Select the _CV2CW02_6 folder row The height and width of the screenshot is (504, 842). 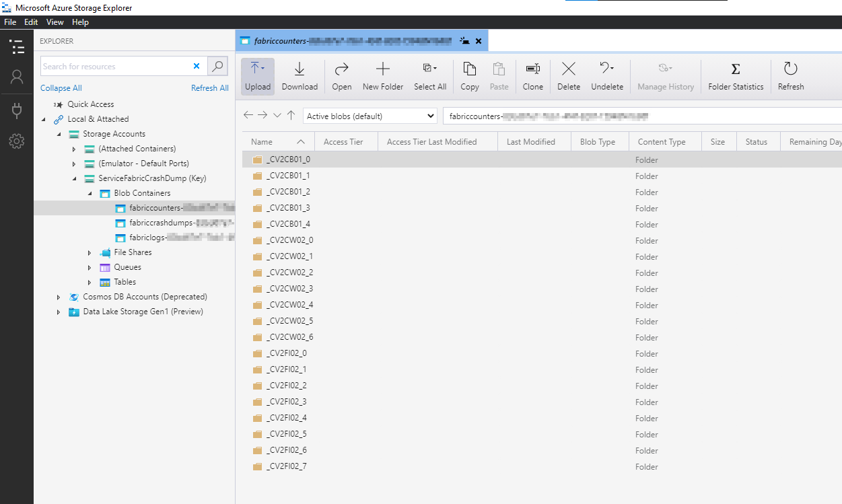[x=542, y=337]
